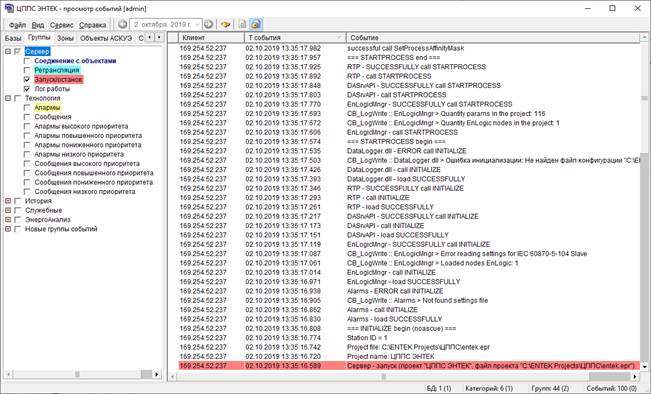651x394 pixels.
Task: Click the 'Категорий: 6 (1)' status entry
Action: tap(489, 389)
